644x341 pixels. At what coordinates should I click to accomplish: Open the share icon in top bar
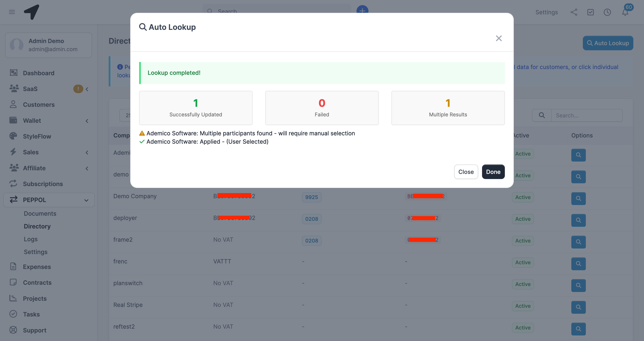pyautogui.click(x=574, y=12)
